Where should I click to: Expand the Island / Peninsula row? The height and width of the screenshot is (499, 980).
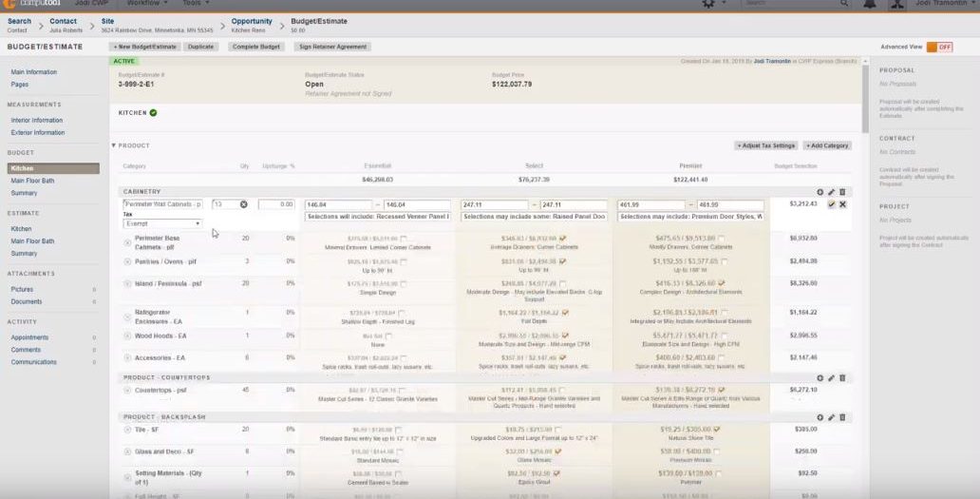(x=127, y=283)
